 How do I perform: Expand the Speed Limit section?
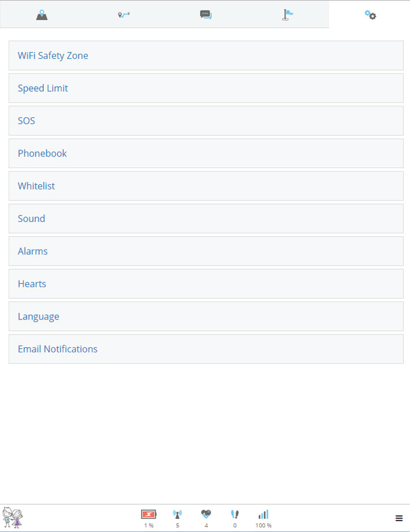pyautogui.click(x=206, y=88)
